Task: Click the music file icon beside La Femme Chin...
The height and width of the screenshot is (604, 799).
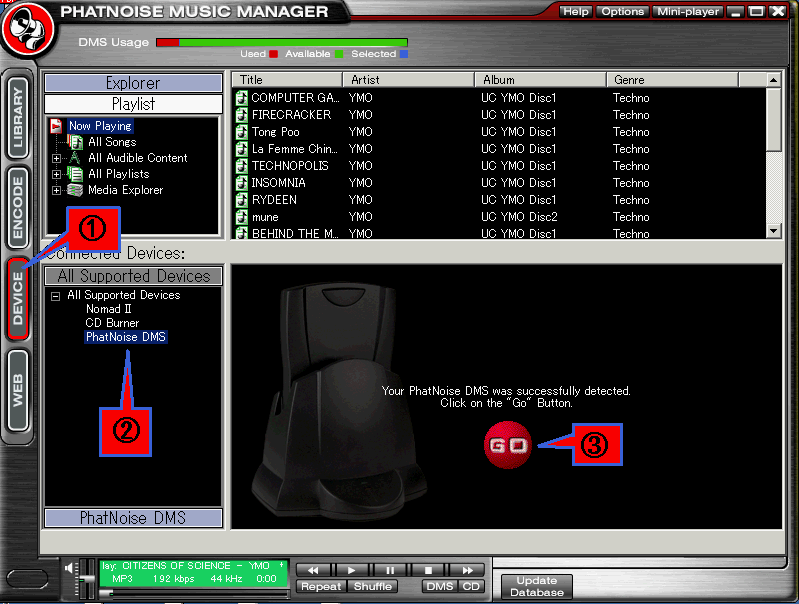Action: pos(242,149)
